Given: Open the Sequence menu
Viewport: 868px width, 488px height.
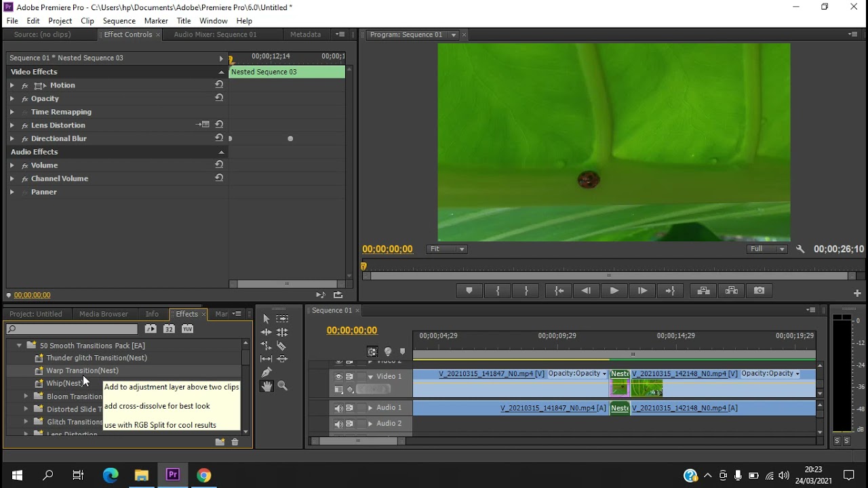Looking at the screenshot, I should click(119, 21).
